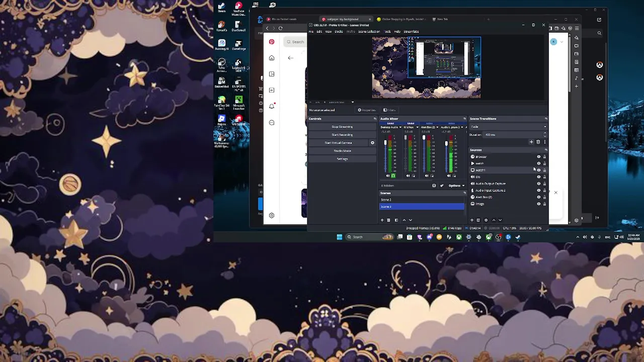Move source up arrow
Viewport: 644px width, 362px height.
click(493, 220)
